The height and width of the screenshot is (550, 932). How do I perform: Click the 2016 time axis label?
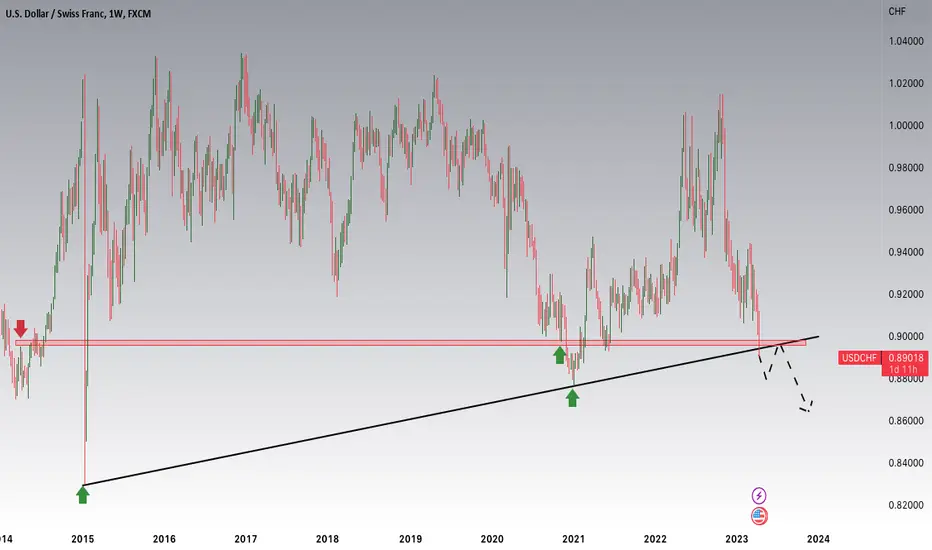click(164, 539)
